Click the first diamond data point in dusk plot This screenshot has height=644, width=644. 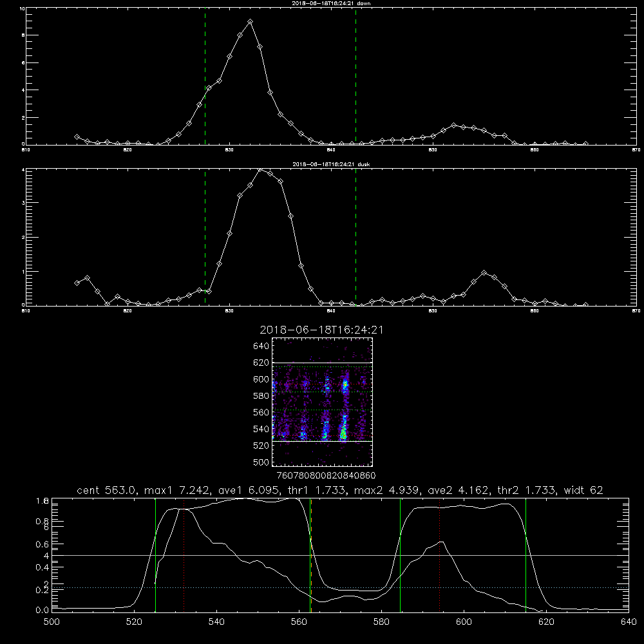pos(77,283)
